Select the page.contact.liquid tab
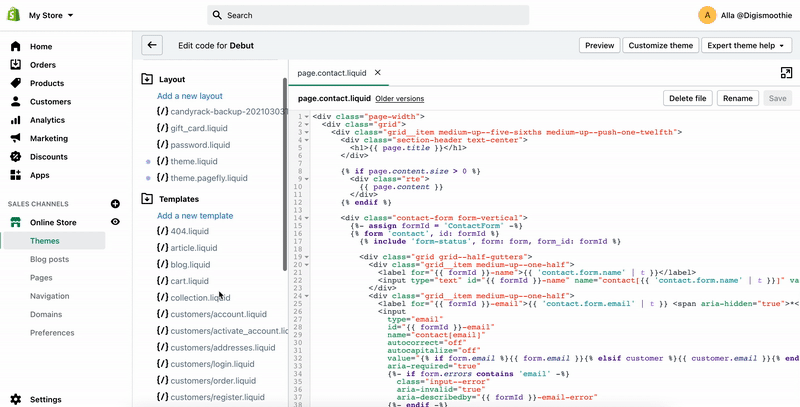The height and width of the screenshot is (407, 800). tap(332, 73)
